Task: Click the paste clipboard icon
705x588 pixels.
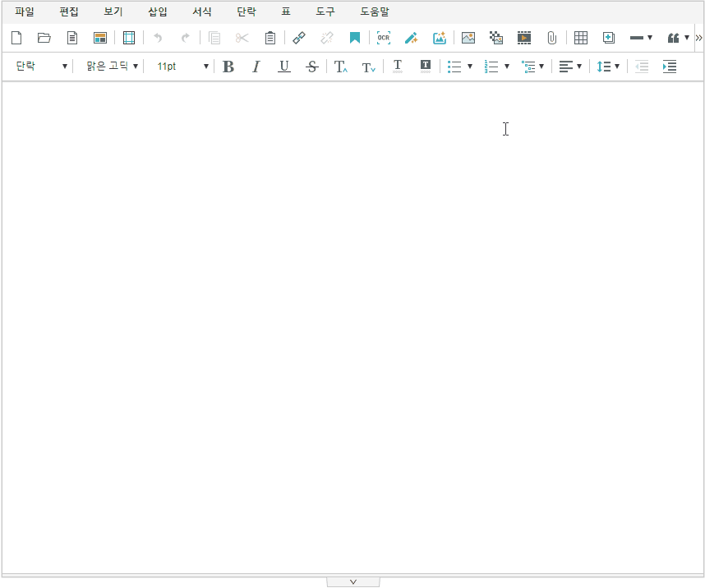Action: [x=270, y=38]
